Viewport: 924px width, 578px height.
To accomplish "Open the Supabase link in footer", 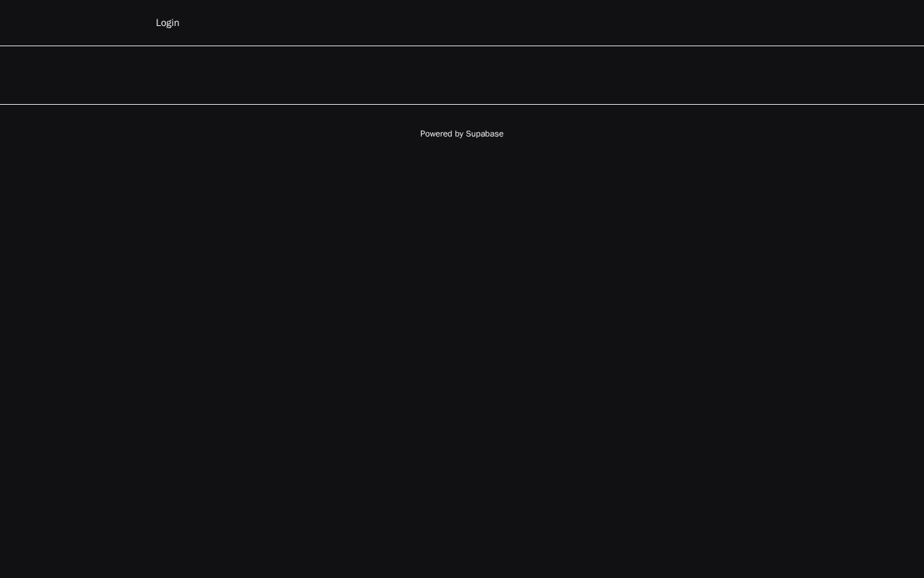I will pos(484,134).
